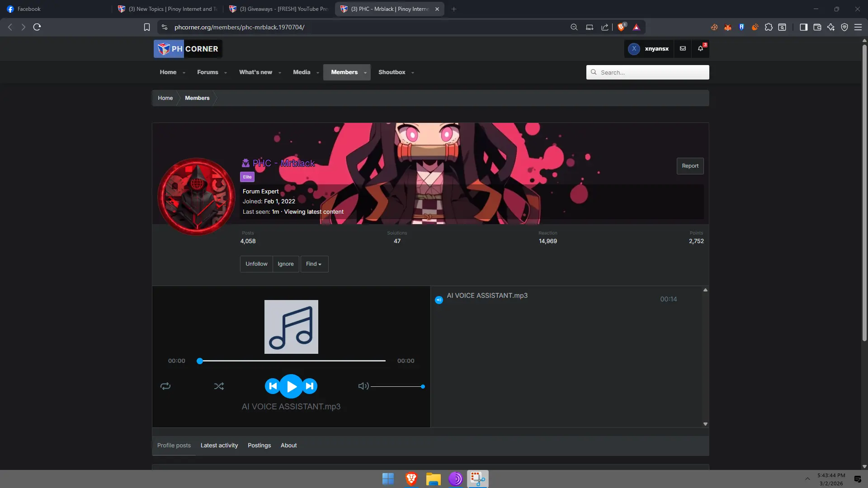Ignore this member
This screenshot has height=488, width=868.
pos(286,264)
